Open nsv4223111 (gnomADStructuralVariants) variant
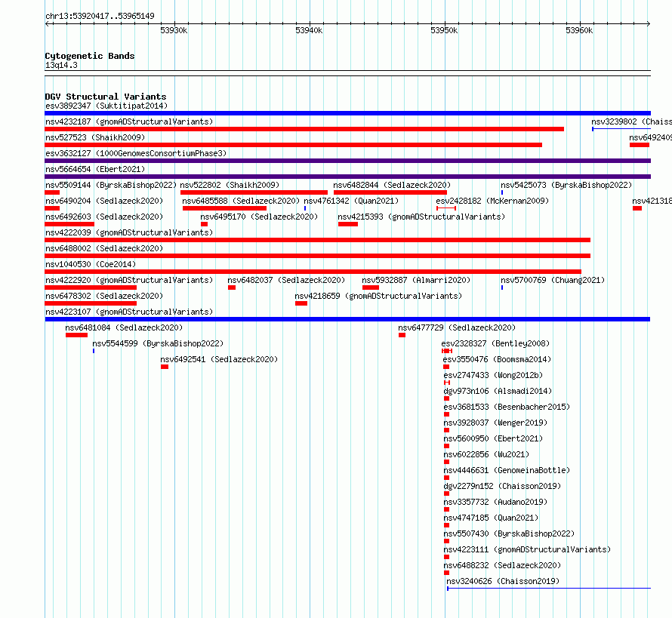Viewport: 672px width, 618px height. [527, 549]
